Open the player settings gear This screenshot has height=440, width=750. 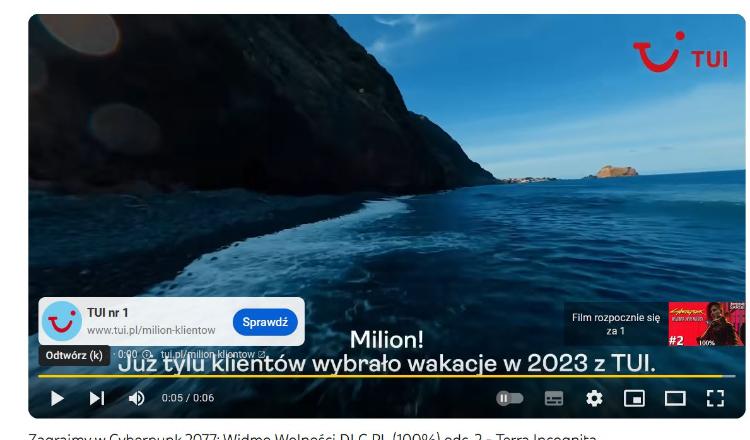point(594,398)
